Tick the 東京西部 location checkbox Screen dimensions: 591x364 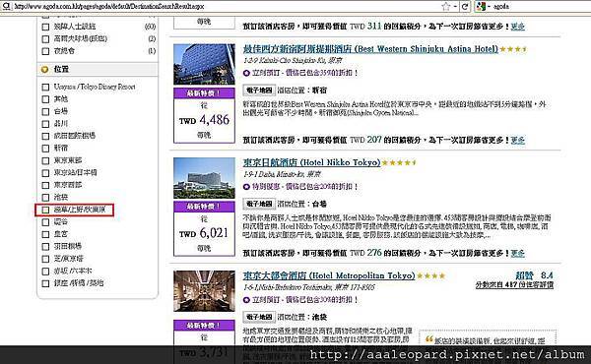45,185
